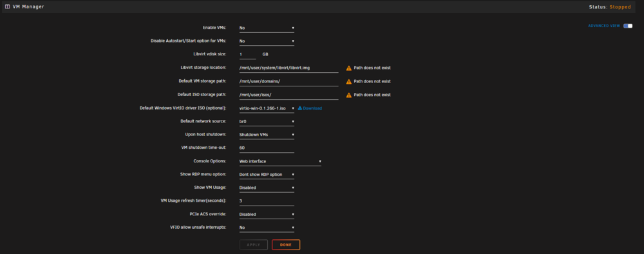
Task: Focus VM Usage refresh timer field
Action: pyautogui.click(x=267, y=201)
